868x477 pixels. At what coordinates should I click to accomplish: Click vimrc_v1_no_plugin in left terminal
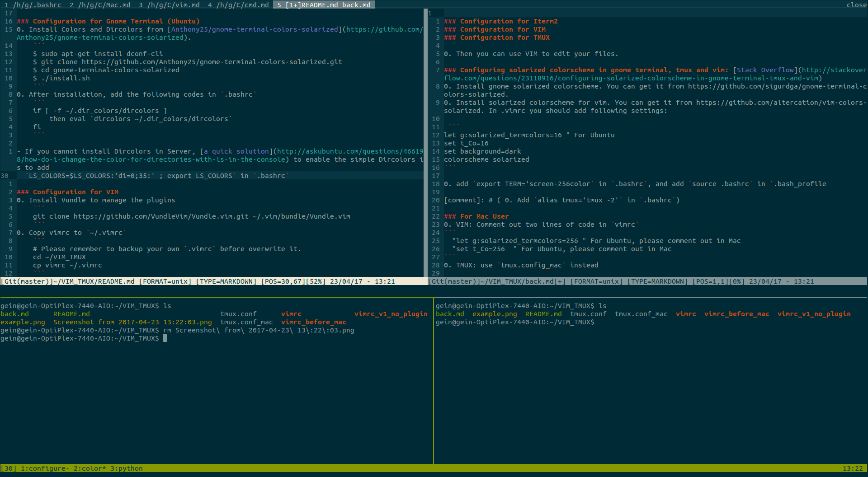pos(391,314)
